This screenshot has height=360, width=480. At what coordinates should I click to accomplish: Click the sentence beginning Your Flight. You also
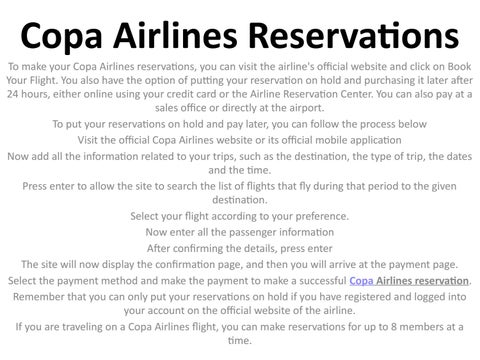pos(240,80)
